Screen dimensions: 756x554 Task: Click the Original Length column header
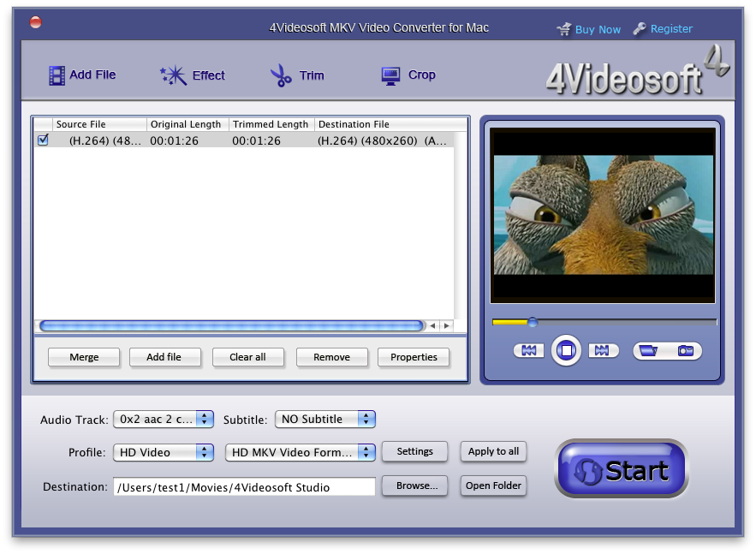[188, 124]
